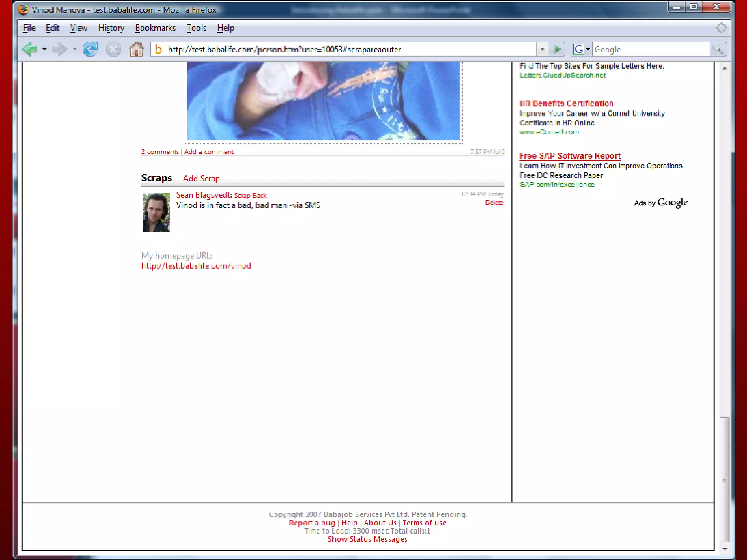
Task: Delete Sean's scrap message
Action: [x=494, y=203]
